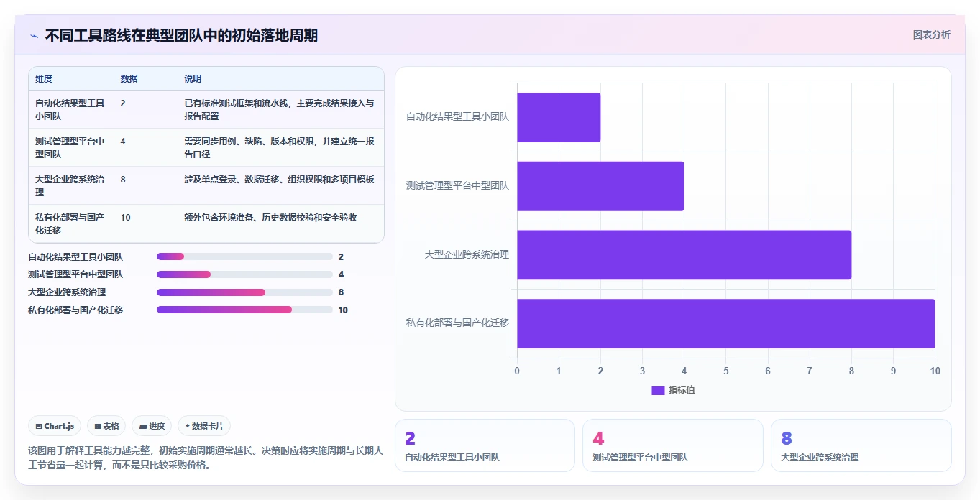
Task: Open the data card showing 2
Action: [485, 445]
